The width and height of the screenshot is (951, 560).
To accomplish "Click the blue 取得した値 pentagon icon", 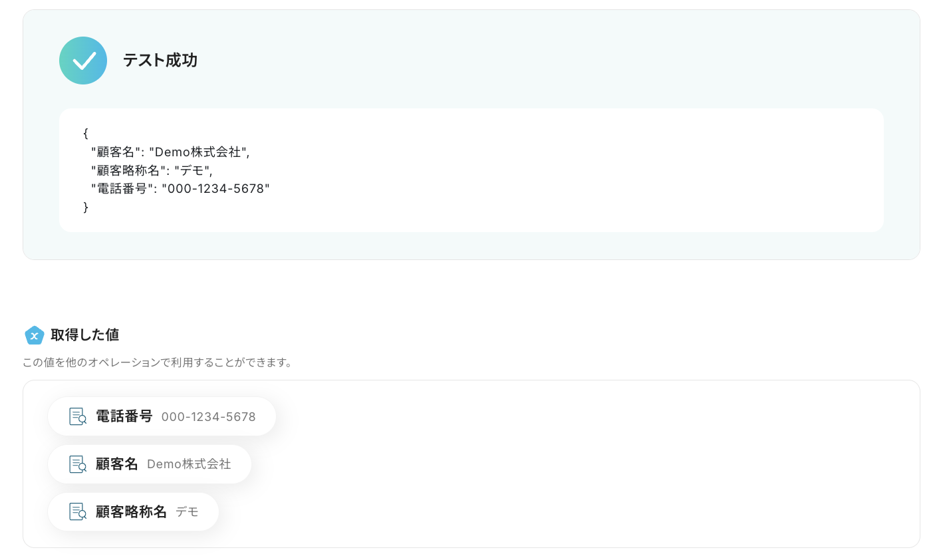I will 34,335.
